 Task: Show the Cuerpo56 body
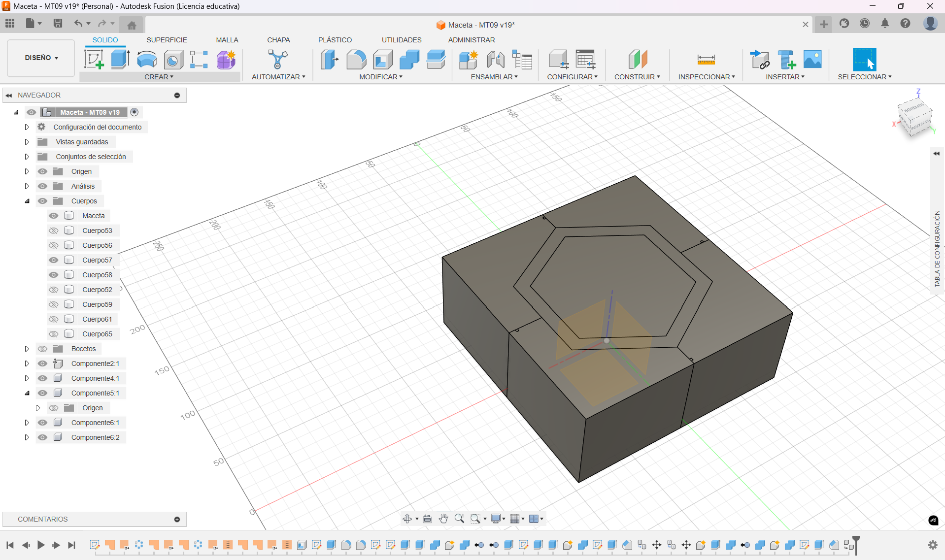point(53,245)
